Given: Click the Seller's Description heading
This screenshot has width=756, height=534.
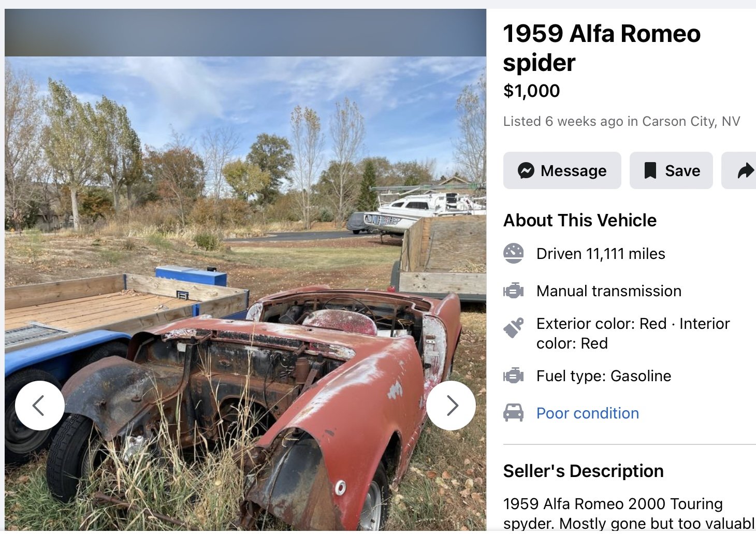Looking at the screenshot, I should (583, 471).
